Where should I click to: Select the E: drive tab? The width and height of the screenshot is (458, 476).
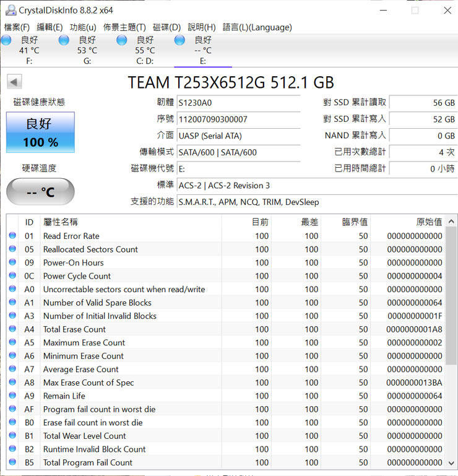pyautogui.click(x=203, y=50)
